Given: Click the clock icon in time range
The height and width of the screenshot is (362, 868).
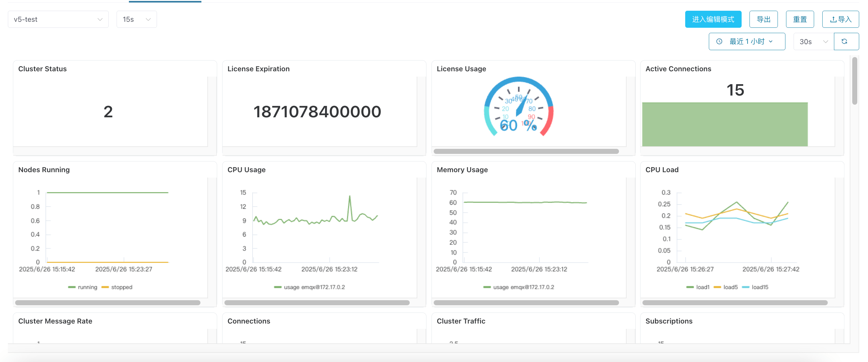Looking at the screenshot, I should [720, 41].
